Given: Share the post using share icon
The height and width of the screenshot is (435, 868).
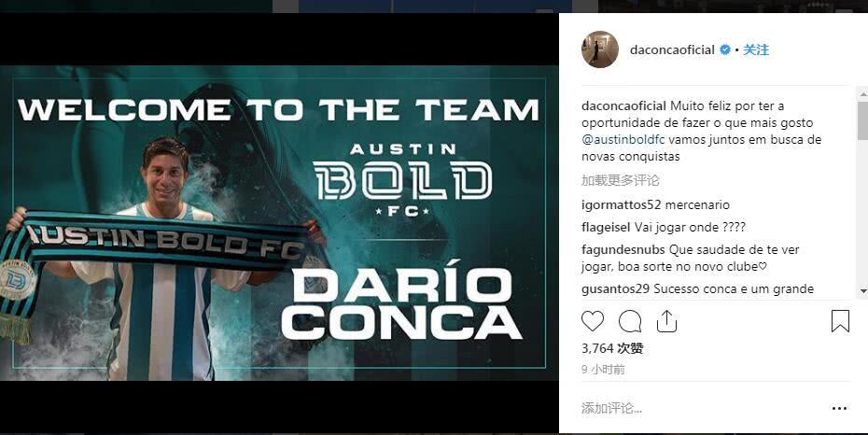Looking at the screenshot, I should click(667, 321).
